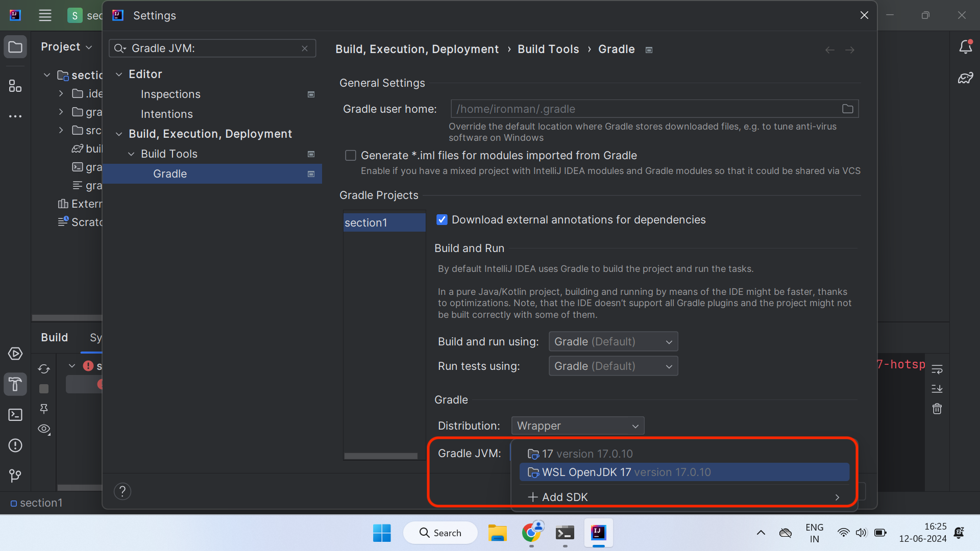Open the Distribution Wrapper dropdown
Viewport: 980px width, 551px height.
[578, 426]
